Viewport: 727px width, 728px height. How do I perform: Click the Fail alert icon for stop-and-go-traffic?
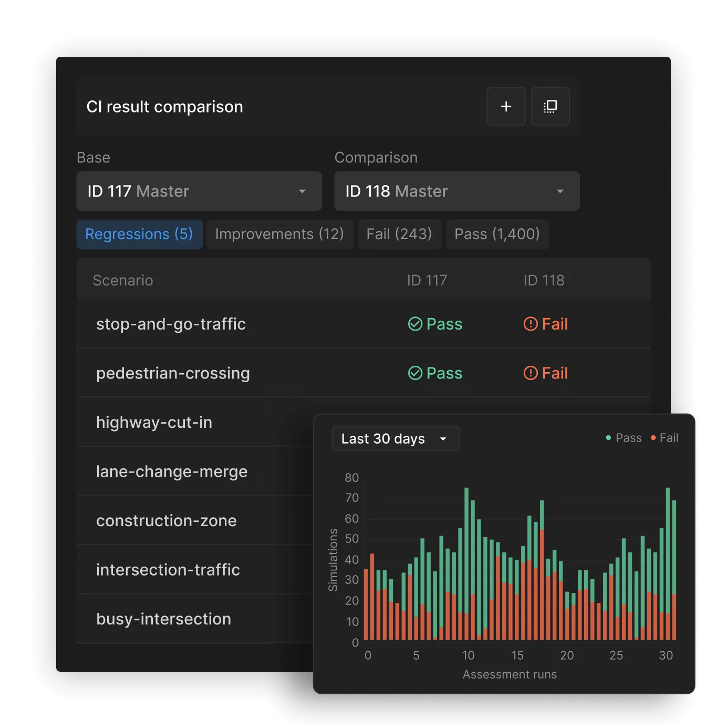530,324
